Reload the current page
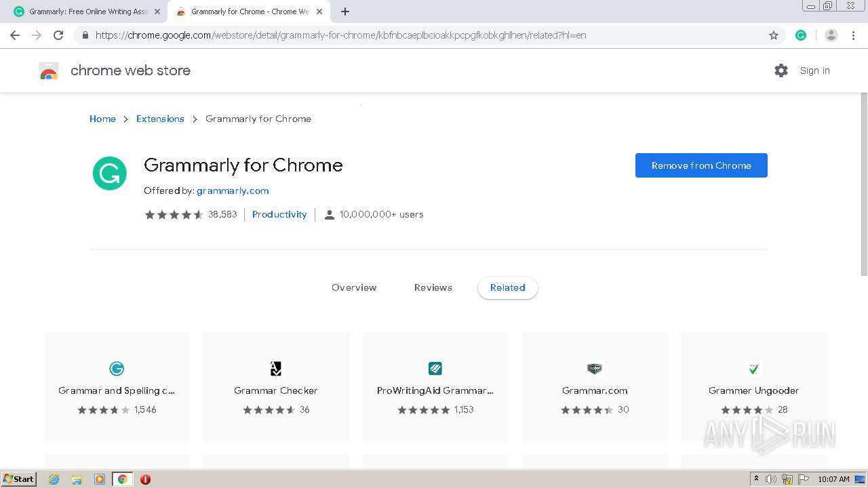Screen dimensions: 868x488 coord(58,35)
